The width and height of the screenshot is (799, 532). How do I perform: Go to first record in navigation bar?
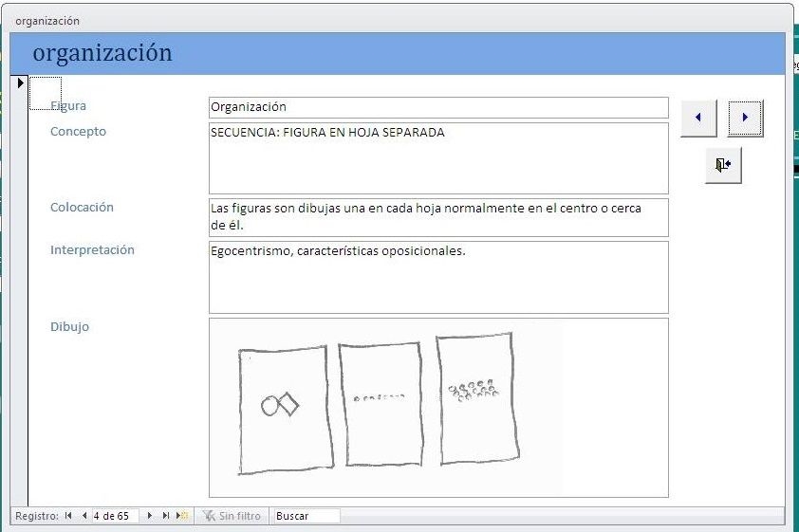pos(68,516)
